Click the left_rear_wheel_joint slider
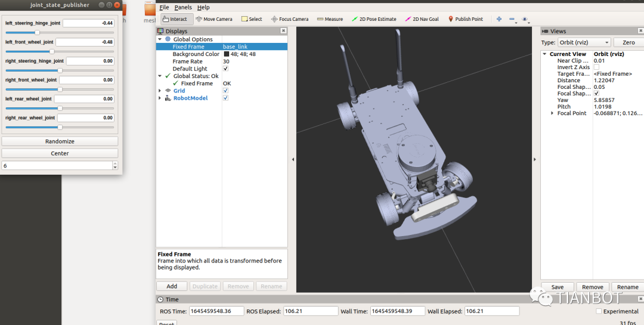 coord(60,108)
